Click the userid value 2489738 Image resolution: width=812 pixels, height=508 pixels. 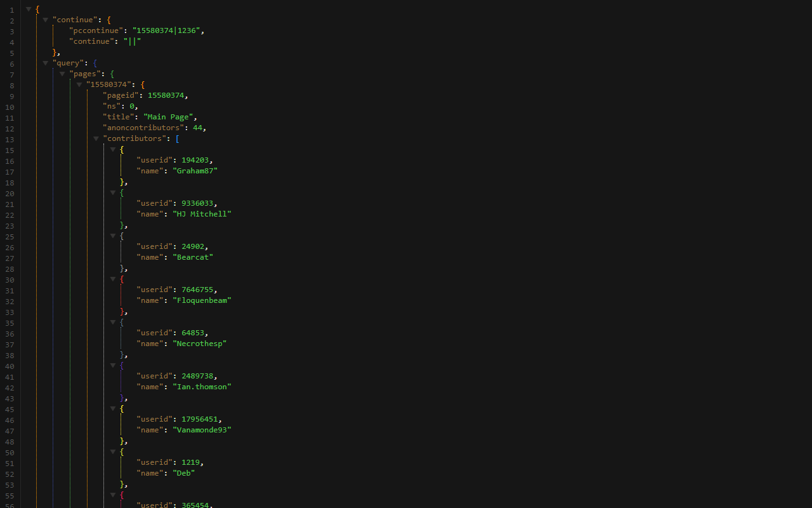point(197,376)
